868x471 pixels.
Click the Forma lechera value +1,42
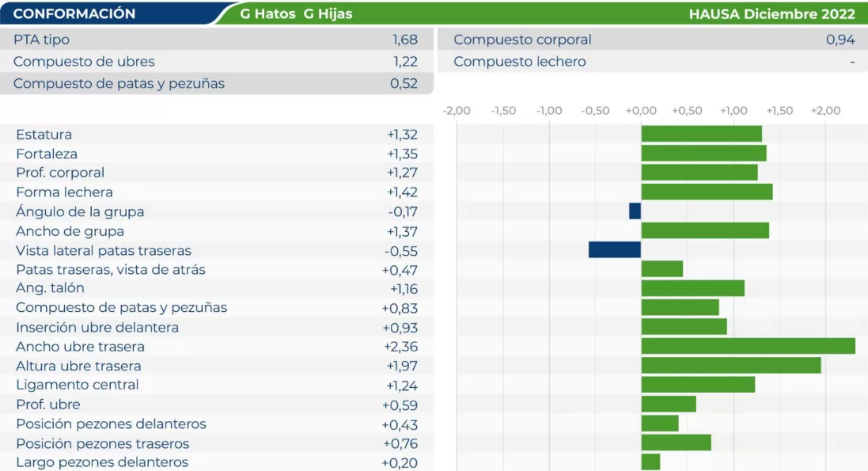[x=402, y=192]
